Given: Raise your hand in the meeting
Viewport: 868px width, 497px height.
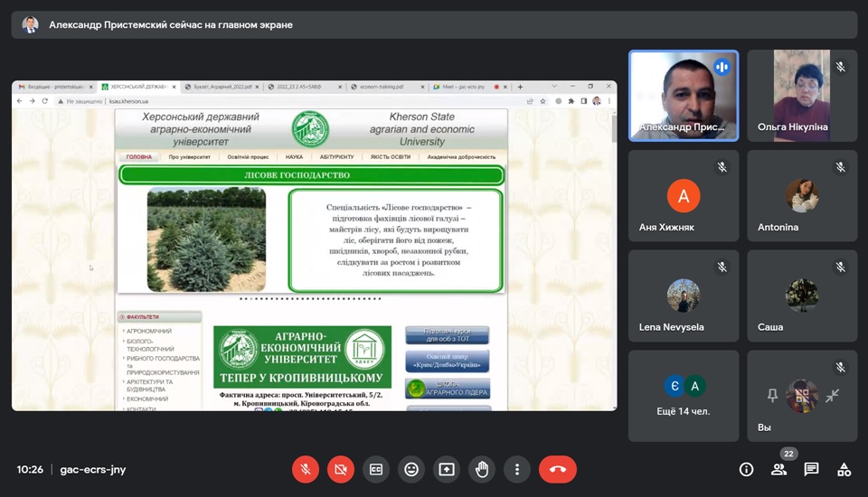Looking at the screenshot, I should click(x=482, y=469).
